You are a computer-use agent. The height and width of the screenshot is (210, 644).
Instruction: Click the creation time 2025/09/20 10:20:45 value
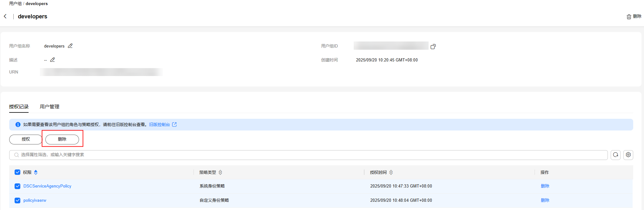[x=387, y=60]
